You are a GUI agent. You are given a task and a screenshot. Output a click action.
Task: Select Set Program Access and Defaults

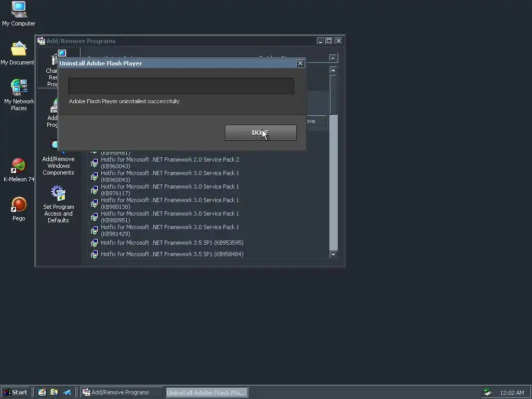tap(58, 204)
